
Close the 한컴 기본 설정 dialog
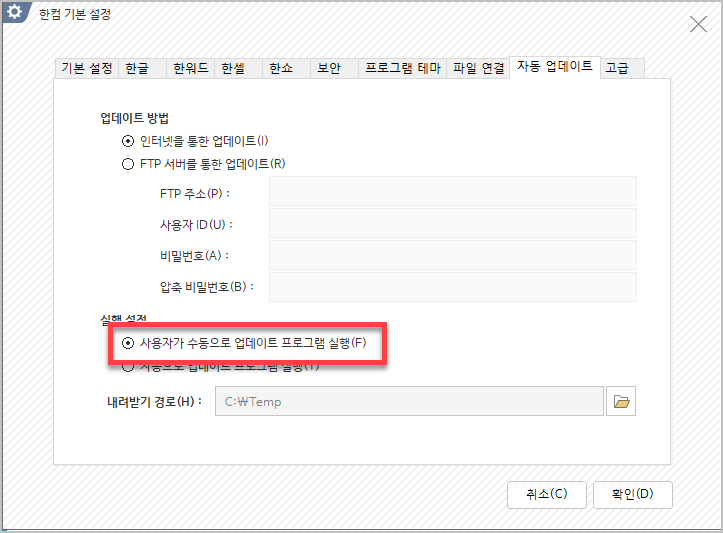[698, 24]
